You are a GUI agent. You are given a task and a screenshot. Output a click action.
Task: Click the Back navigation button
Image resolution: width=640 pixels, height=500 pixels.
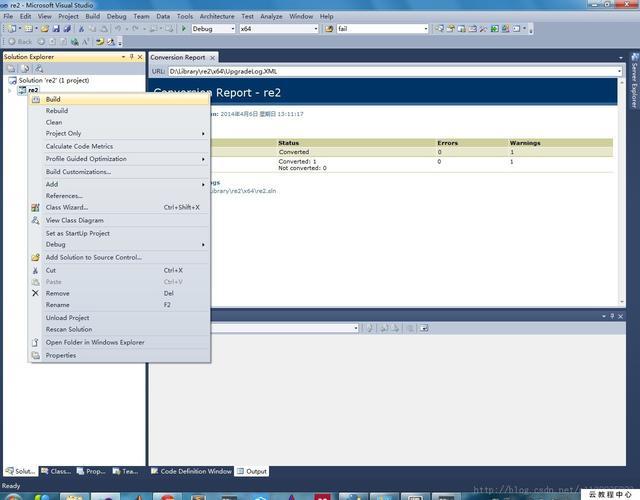pos(20,42)
